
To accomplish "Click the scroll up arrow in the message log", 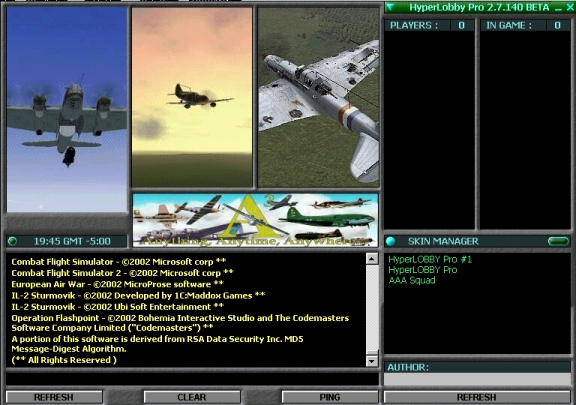I will pyautogui.click(x=372, y=259).
